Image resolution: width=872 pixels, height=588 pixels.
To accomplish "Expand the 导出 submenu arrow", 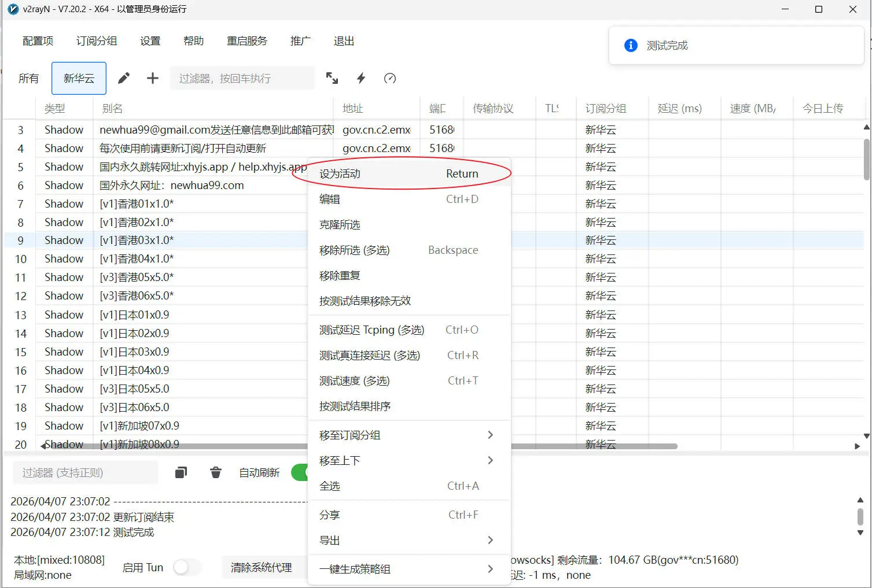I will click(490, 540).
